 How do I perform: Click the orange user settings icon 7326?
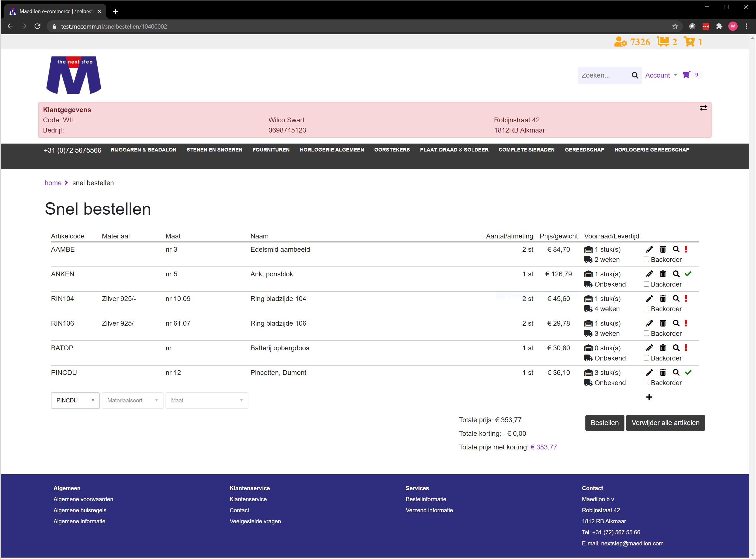point(620,42)
